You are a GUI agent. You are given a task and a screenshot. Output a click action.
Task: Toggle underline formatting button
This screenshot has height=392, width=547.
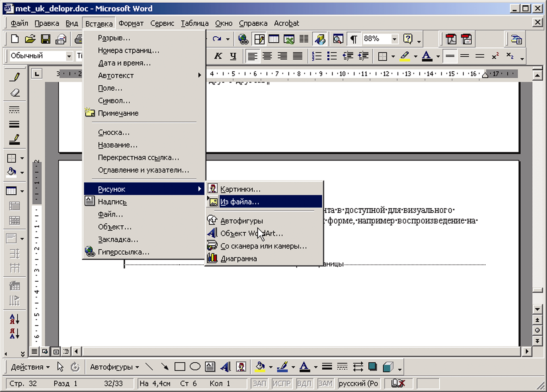[233, 56]
